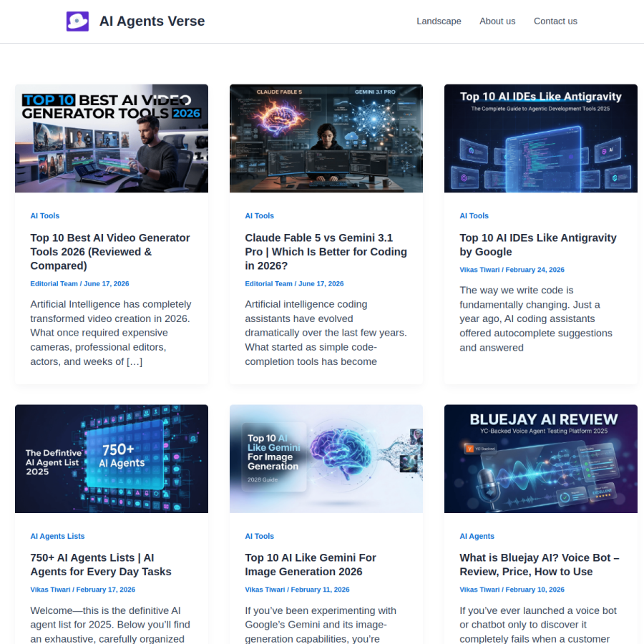
Task: Open the AI Video Generator Tools thumbnail
Action: pyautogui.click(x=112, y=138)
